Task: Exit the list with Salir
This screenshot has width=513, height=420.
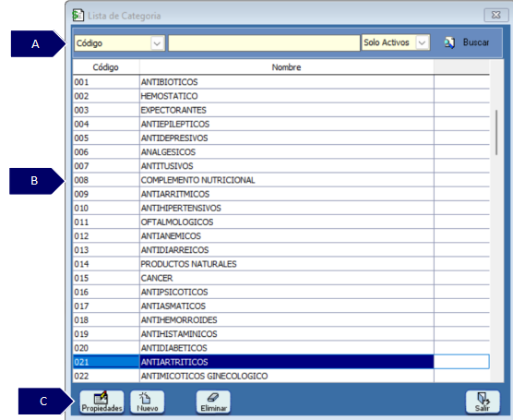Action: [483, 402]
